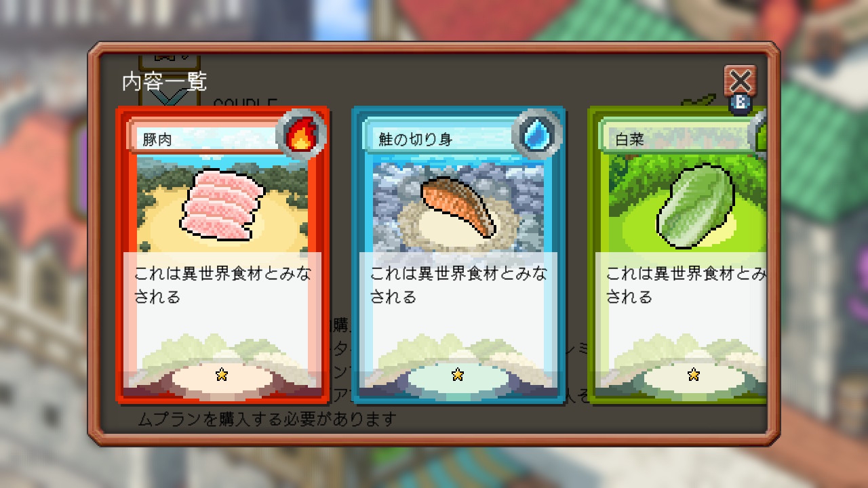
Task: Click the 白菜 card name label
Action: (x=629, y=140)
